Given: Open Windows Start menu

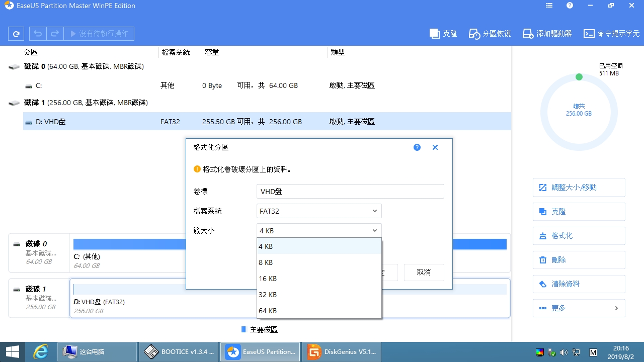Looking at the screenshot, I should pos(12,351).
